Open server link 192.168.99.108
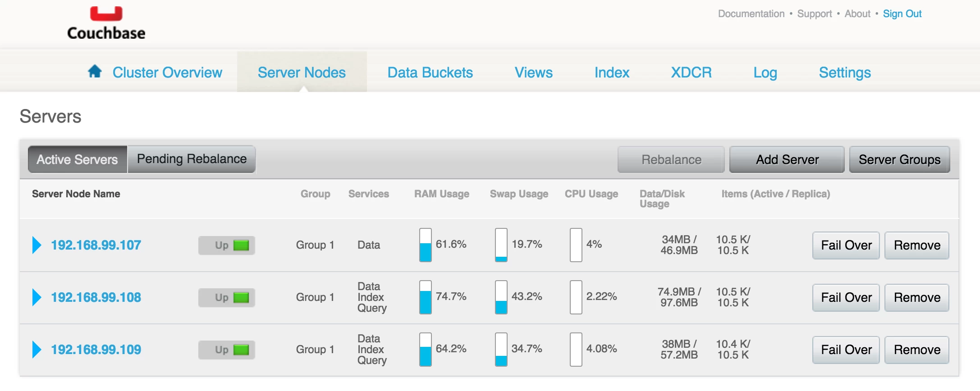The image size is (980, 391). point(96,297)
